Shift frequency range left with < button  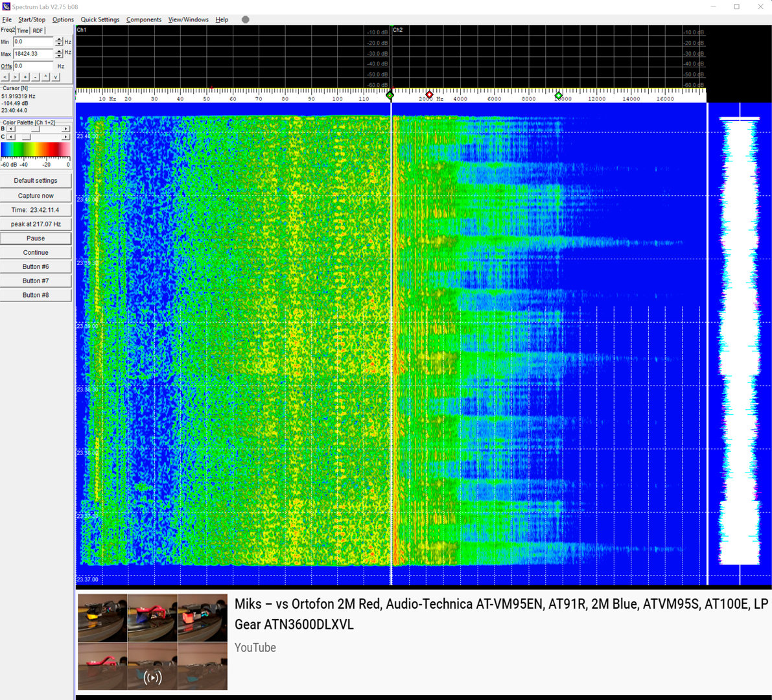pos(5,76)
